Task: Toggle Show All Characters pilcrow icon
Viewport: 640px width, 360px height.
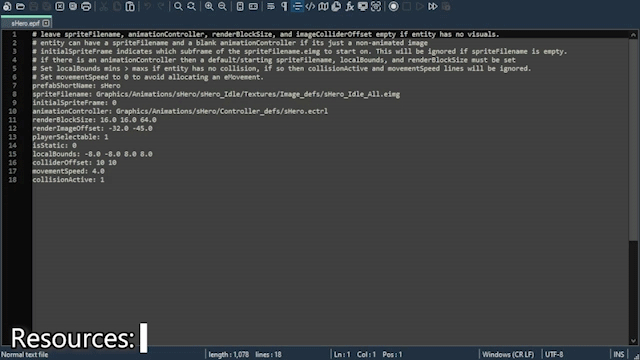Action: (x=284, y=6)
